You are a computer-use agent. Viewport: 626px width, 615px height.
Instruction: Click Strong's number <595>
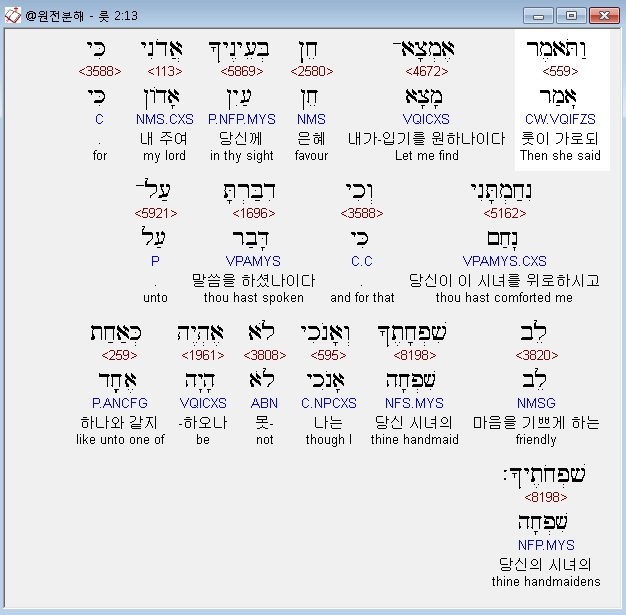pyautogui.click(x=328, y=355)
